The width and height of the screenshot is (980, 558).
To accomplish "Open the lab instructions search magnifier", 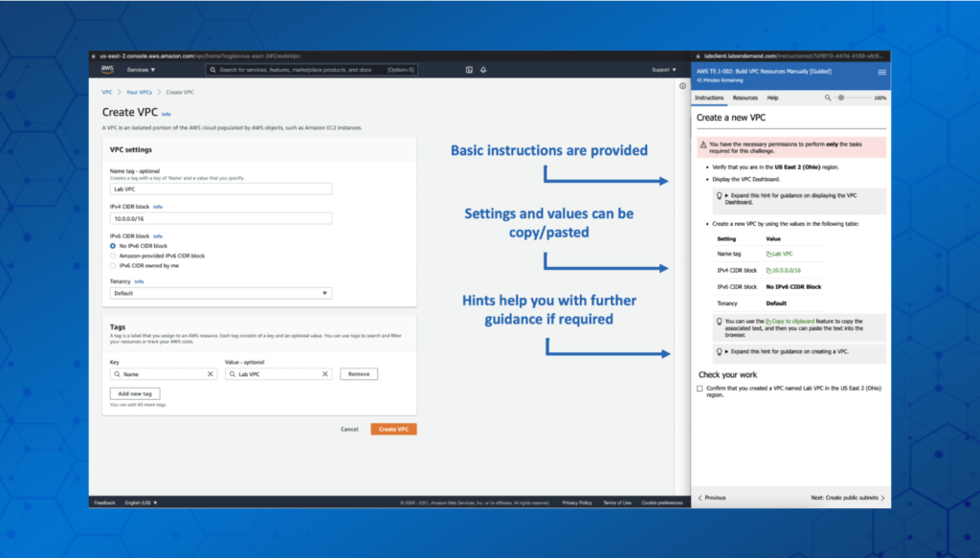I will [828, 98].
